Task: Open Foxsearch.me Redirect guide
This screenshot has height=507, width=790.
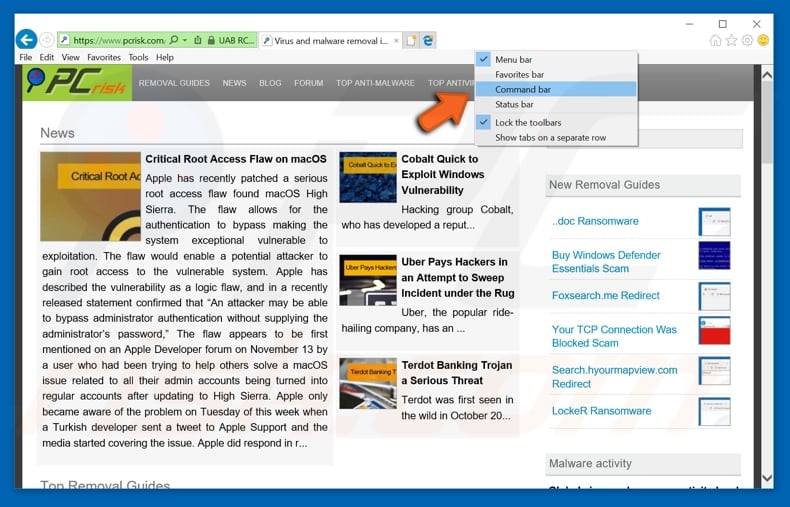Action: (606, 295)
